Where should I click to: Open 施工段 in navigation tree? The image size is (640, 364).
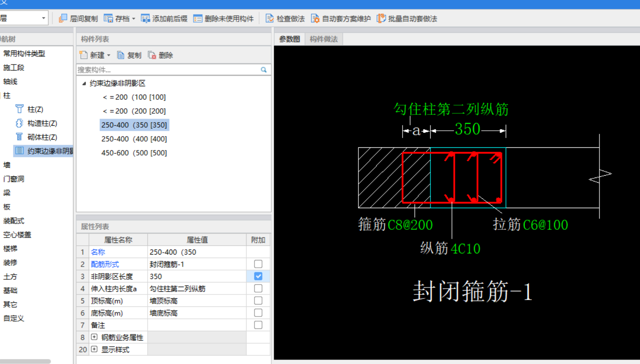[14, 67]
